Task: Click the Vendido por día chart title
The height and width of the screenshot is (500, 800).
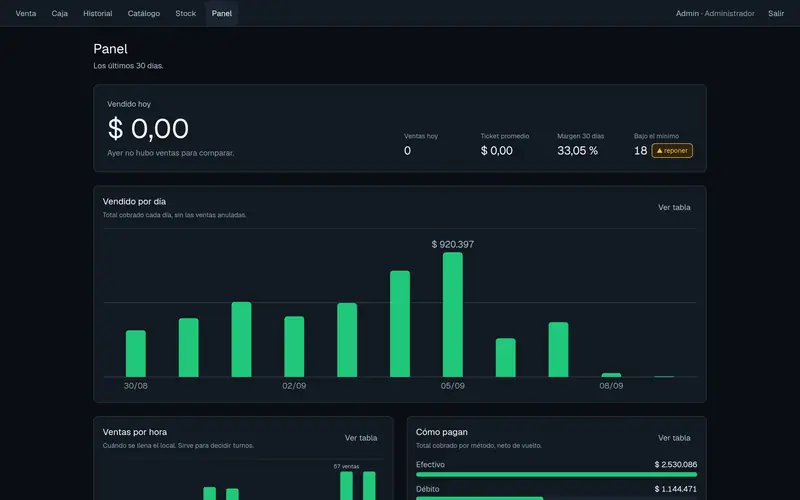Action: [x=134, y=202]
